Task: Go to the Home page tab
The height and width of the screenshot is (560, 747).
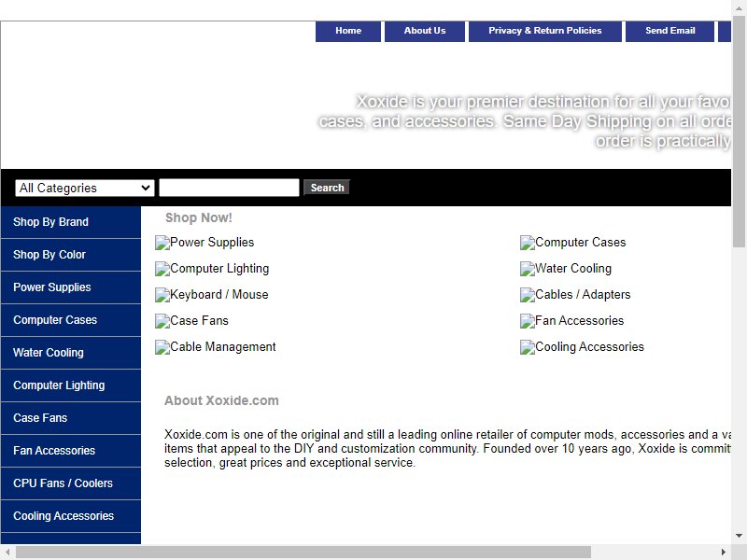Action: coord(348,31)
